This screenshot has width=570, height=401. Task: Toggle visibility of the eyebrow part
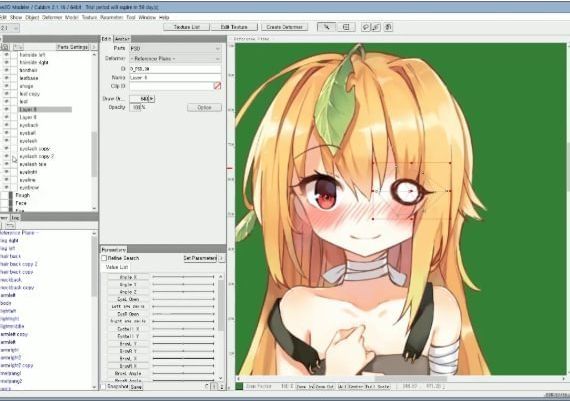(x=6, y=187)
